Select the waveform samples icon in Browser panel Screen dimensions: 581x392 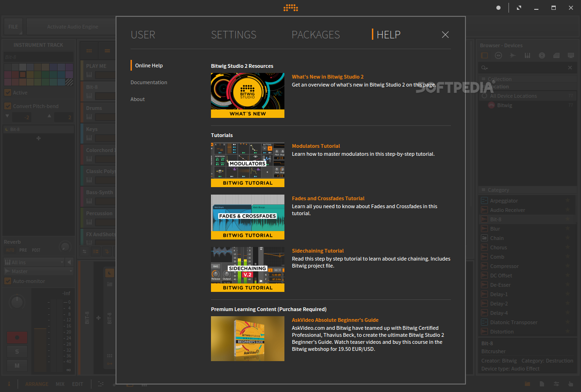coord(513,55)
